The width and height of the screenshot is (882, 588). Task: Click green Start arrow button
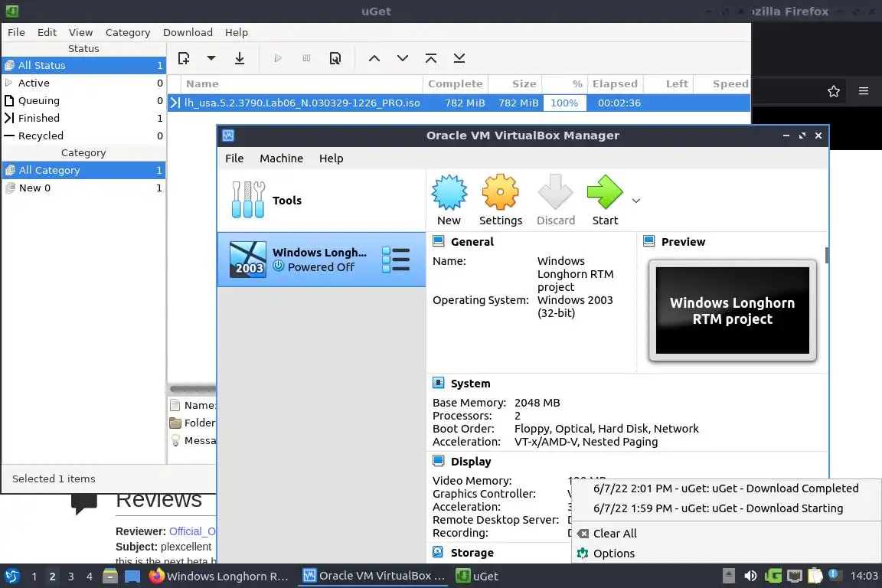(x=605, y=201)
